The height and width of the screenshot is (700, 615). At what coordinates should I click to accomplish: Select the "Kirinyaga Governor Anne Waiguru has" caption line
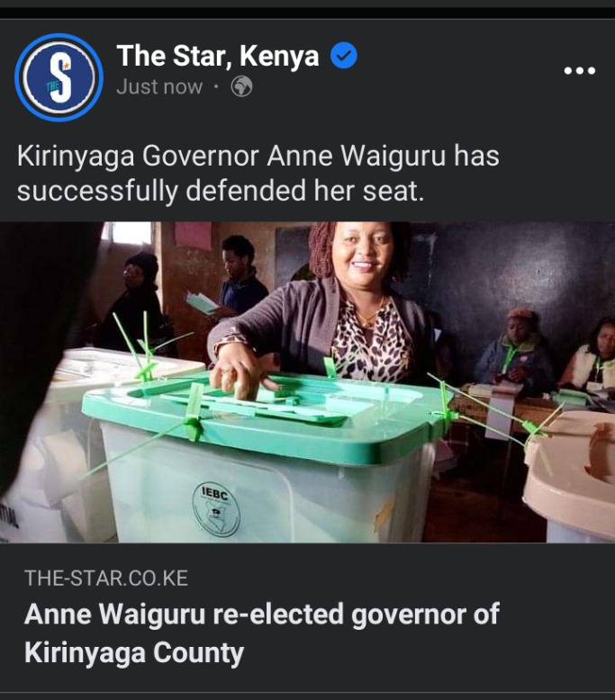click(258, 157)
